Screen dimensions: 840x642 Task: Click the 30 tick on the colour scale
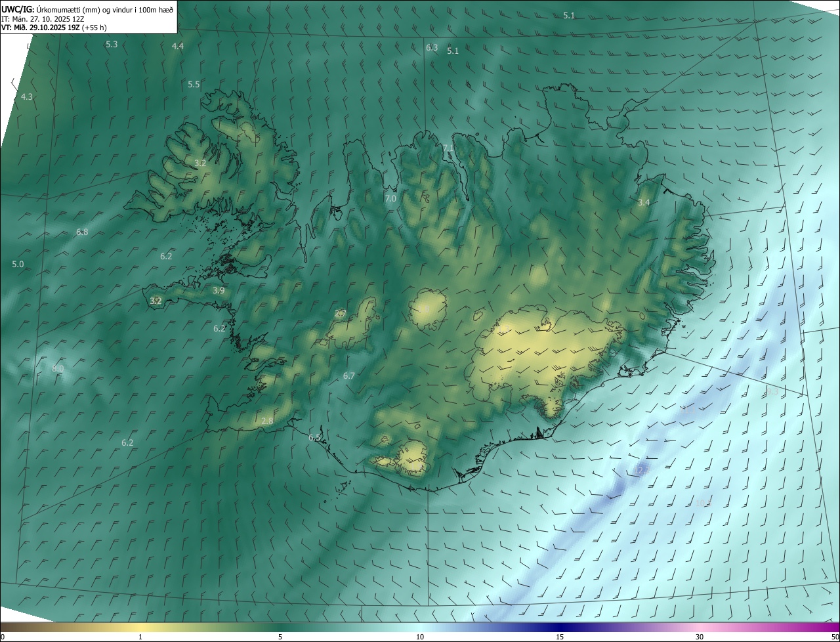(700, 637)
